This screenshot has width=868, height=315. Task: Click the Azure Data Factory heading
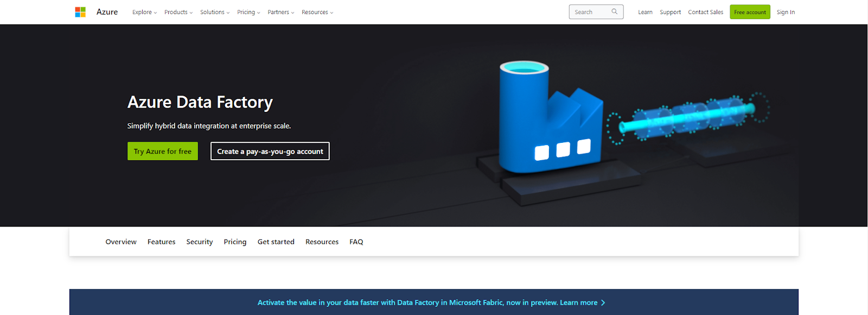tap(200, 102)
